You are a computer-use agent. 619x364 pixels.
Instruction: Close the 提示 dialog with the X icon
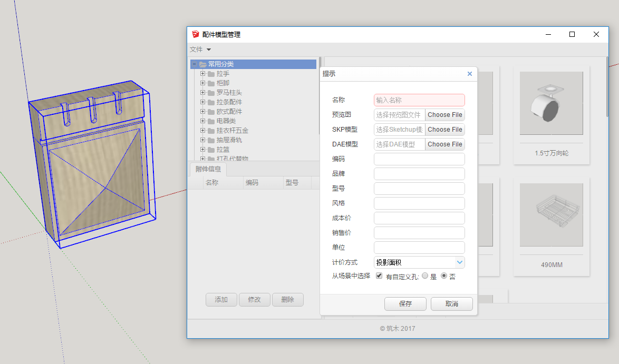pyautogui.click(x=470, y=74)
